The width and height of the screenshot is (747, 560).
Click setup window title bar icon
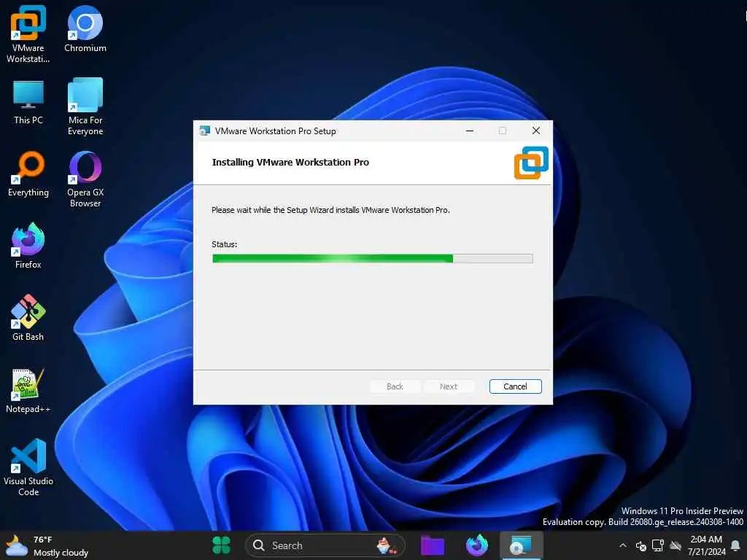coord(205,131)
